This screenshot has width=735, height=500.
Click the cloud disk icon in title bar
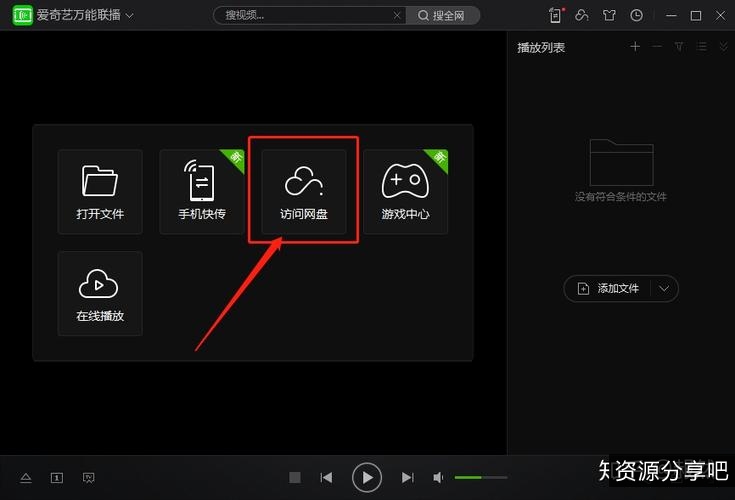point(583,15)
